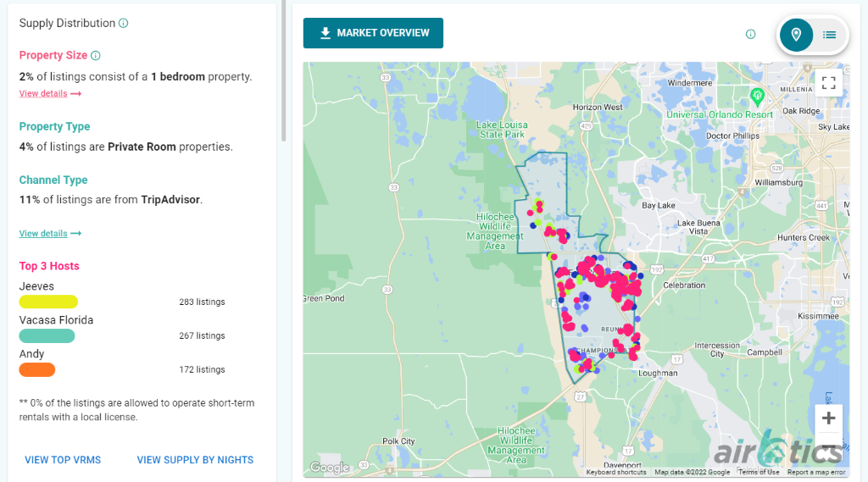This screenshot has height=482, width=868.
Task: Click Celebration label on the map
Action: [684, 285]
